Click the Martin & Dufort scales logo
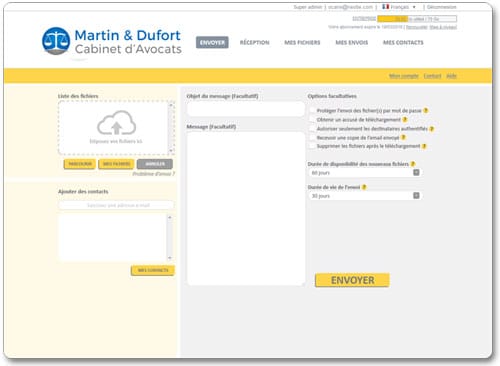The image size is (500, 366). [x=56, y=41]
